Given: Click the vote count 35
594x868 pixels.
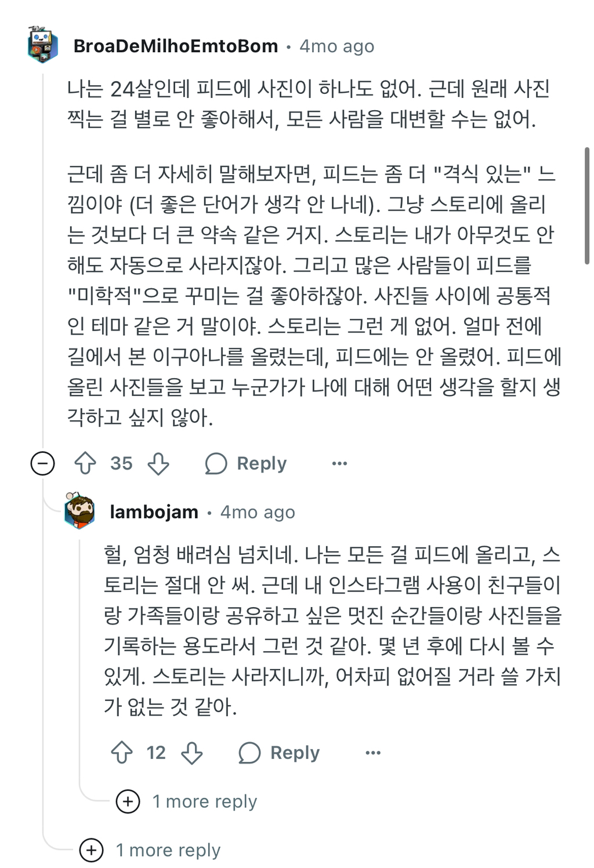Looking at the screenshot, I should (121, 463).
